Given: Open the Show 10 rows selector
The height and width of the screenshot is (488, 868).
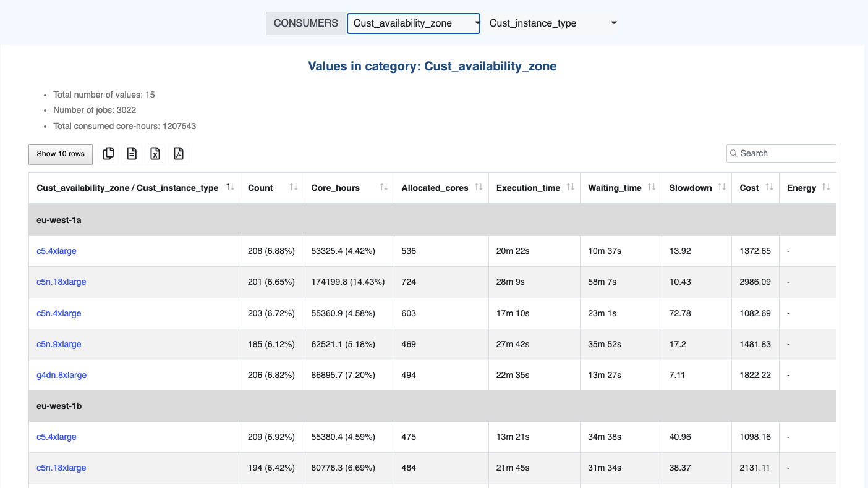Looking at the screenshot, I should 61,154.
